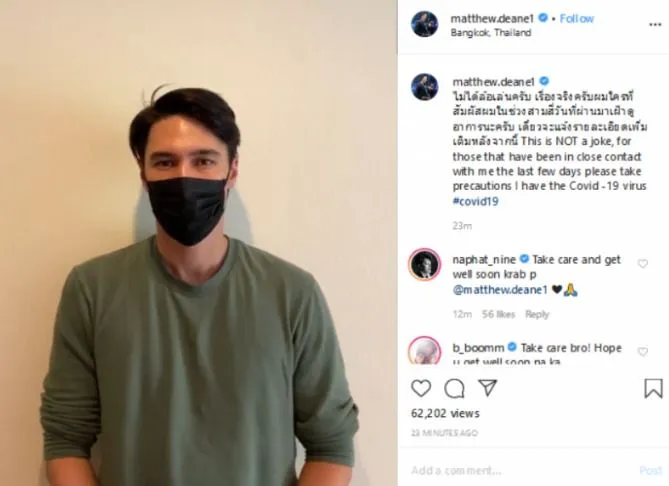This screenshot has height=486, width=669.
Task: Share the post via paper plane icon
Action: (x=487, y=387)
